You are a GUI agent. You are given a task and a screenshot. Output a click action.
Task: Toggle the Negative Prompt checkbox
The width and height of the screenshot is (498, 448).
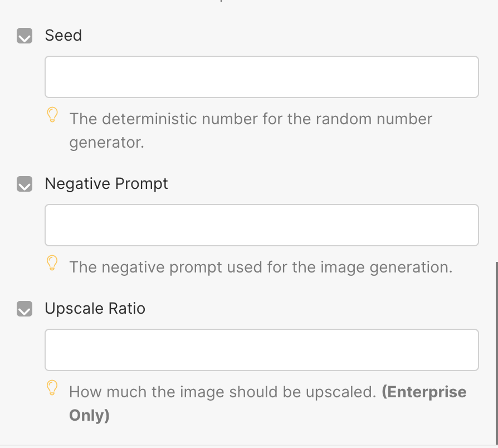[25, 184]
